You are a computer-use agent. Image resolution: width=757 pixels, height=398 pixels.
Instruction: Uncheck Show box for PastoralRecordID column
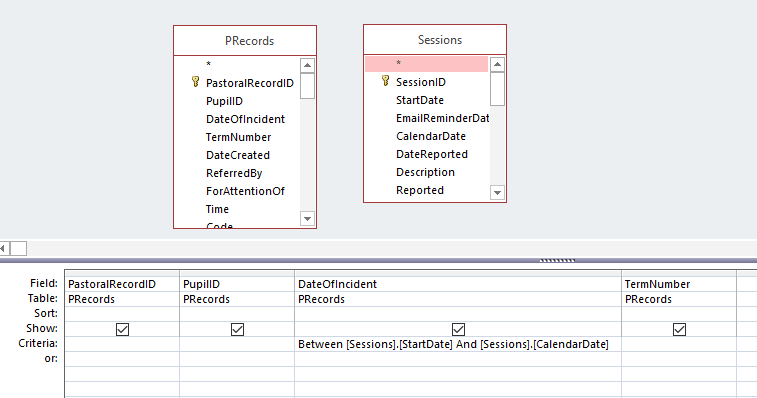[123, 329]
